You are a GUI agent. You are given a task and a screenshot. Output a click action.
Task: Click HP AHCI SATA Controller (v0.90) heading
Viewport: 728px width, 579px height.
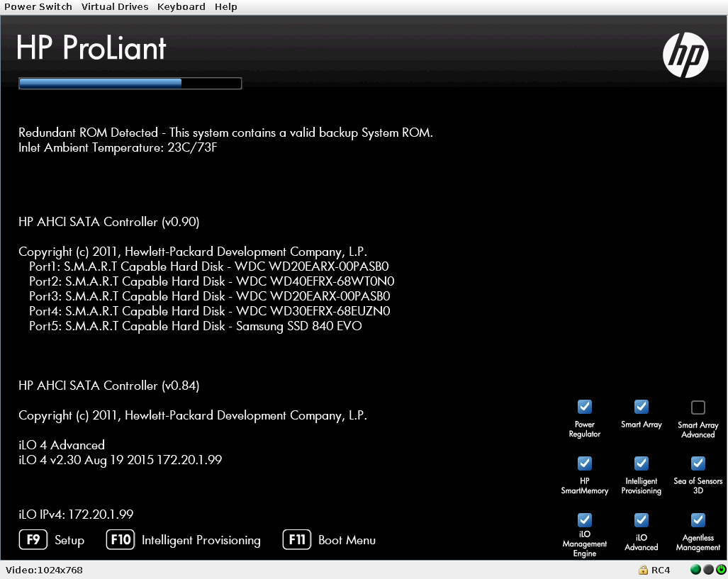109,222
